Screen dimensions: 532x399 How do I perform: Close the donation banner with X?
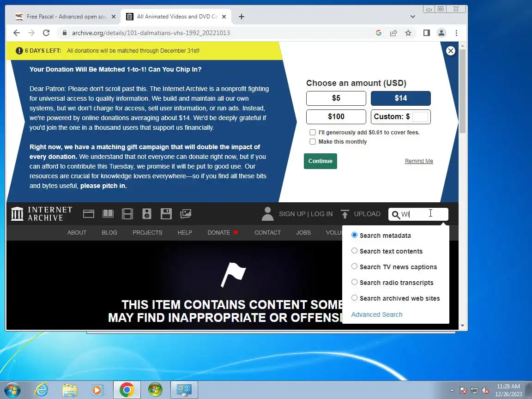coord(451,51)
